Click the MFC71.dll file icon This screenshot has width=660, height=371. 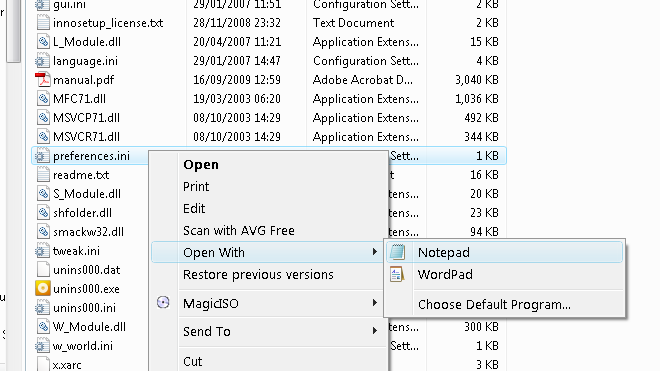(x=43, y=99)
